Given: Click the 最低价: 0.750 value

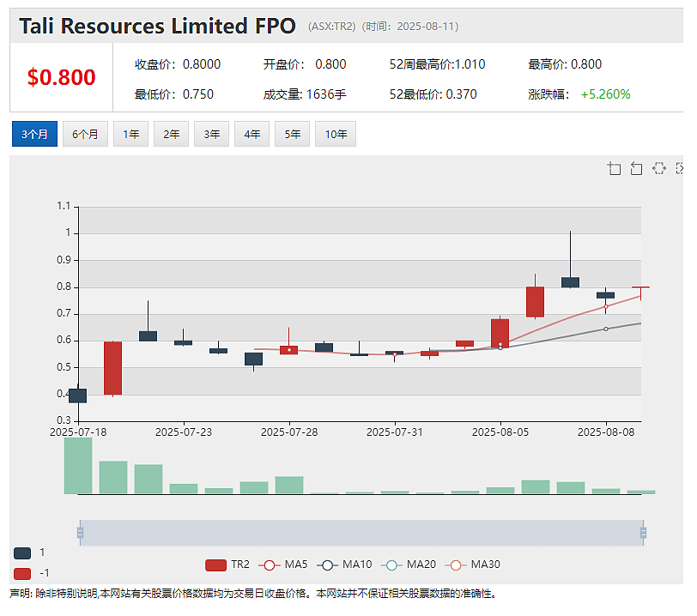Looking at the screenshot, I should (x=174, y=94).
